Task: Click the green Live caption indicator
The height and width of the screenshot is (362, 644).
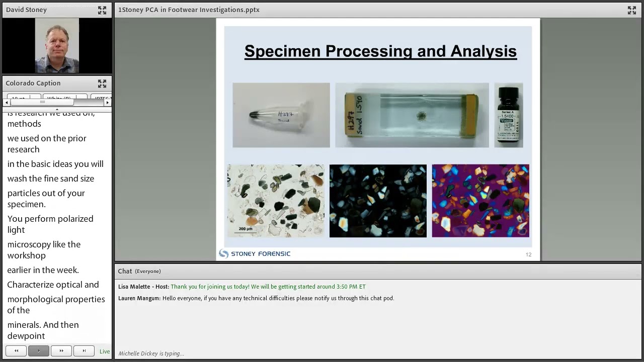Action: pos(105,351)
